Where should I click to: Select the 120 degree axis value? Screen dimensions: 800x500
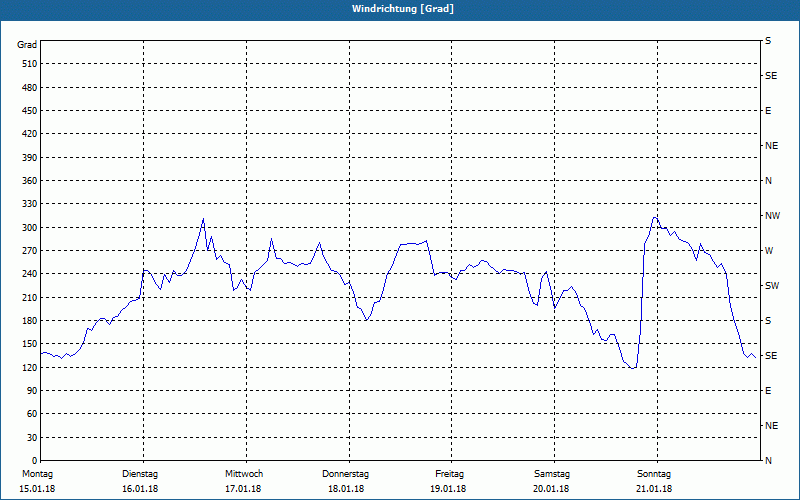(30, 367)
